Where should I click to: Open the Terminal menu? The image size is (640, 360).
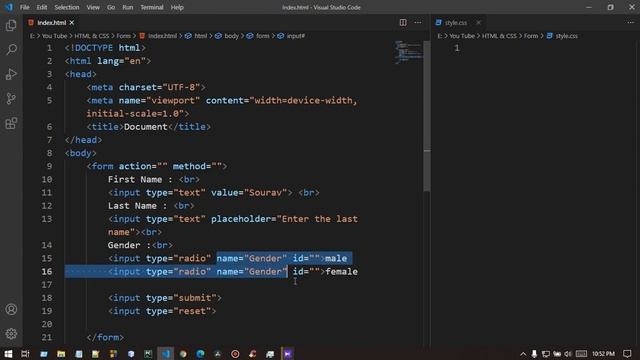tap(152, 7)
